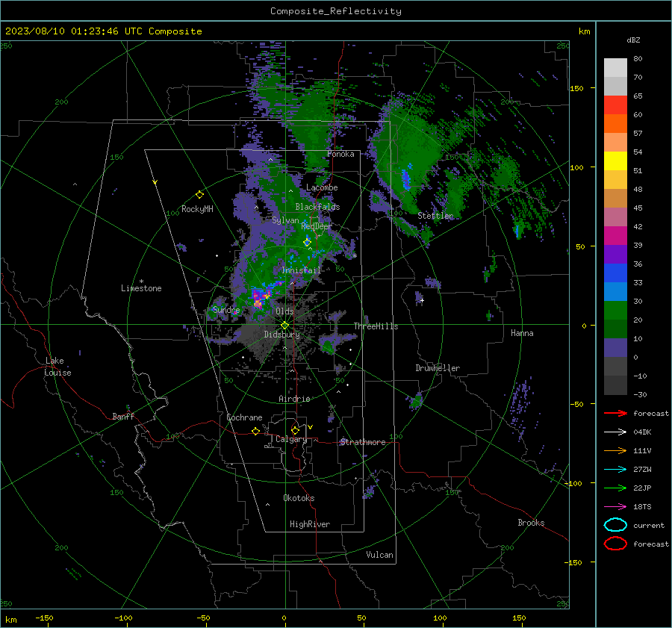Click the yellow diamond marker near RockyMH
This screenshot has width=672, height=628.
199,195
